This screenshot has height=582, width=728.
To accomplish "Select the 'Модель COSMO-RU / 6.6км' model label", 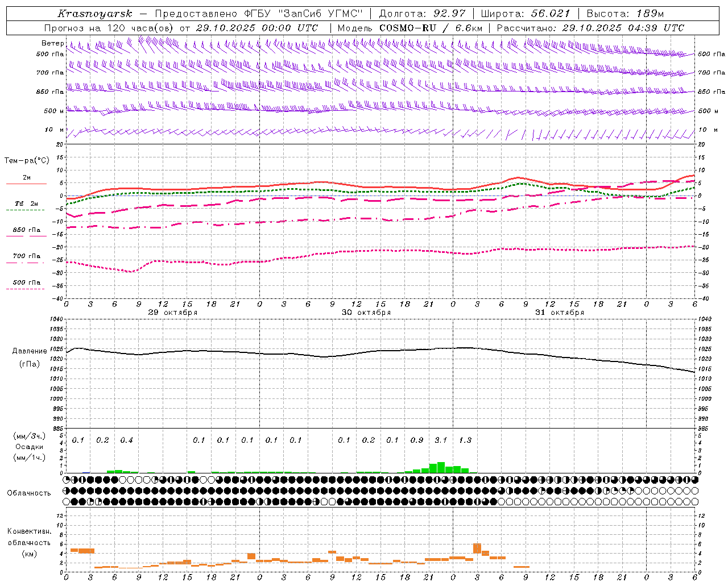I will [x=410, y=28].
